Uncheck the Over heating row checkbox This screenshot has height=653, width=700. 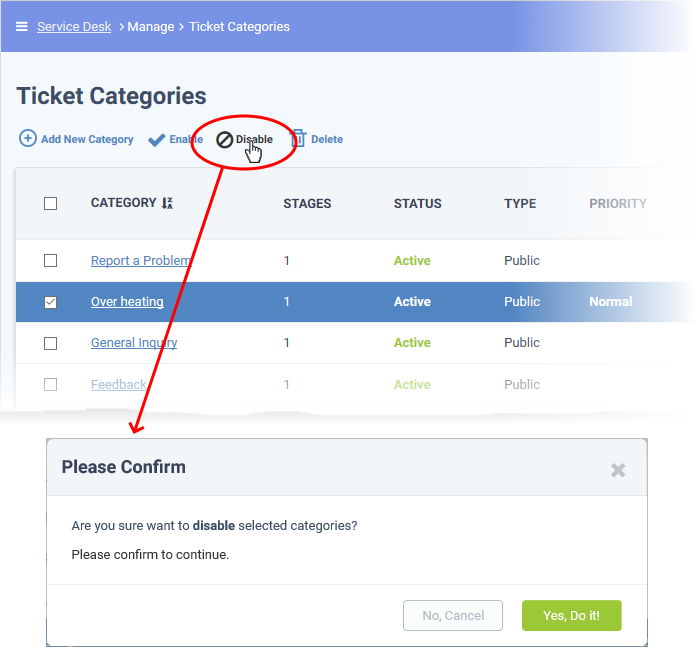(x=50, y=302)
